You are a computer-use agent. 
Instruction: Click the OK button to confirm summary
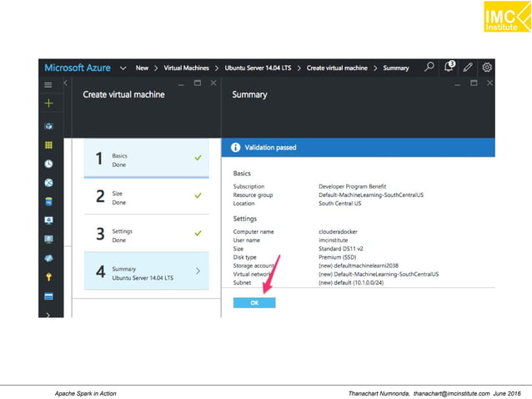(254, 303)
